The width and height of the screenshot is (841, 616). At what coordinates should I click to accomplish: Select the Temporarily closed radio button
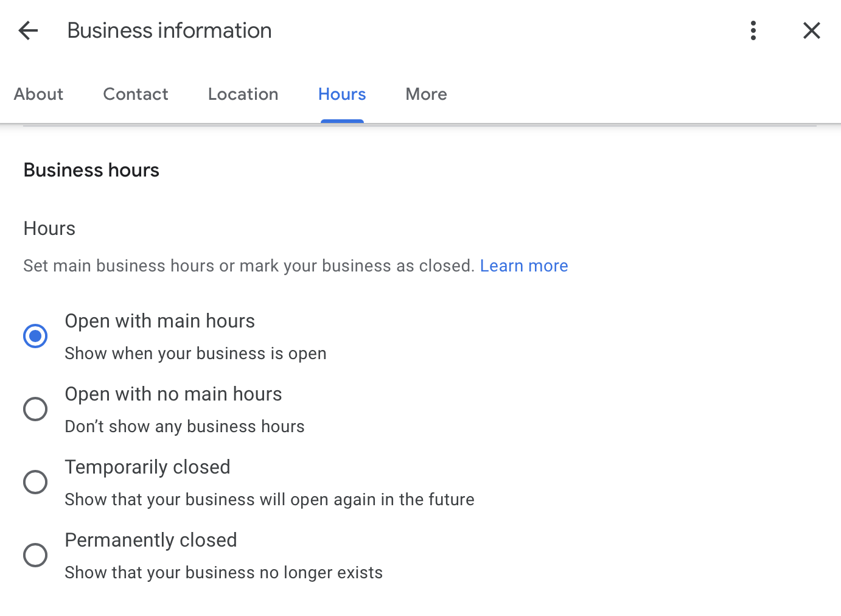click(35, 482)
